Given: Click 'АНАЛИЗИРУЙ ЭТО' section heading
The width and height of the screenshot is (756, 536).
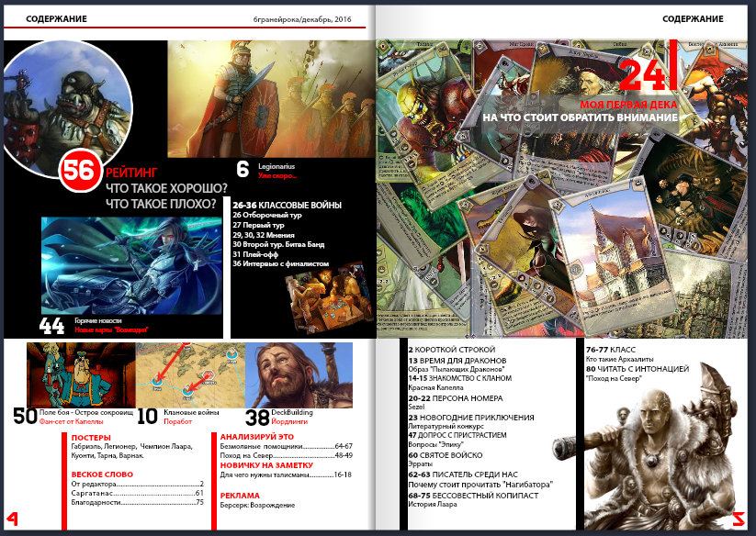Looking at the screenshot, I should coord(257,437).
